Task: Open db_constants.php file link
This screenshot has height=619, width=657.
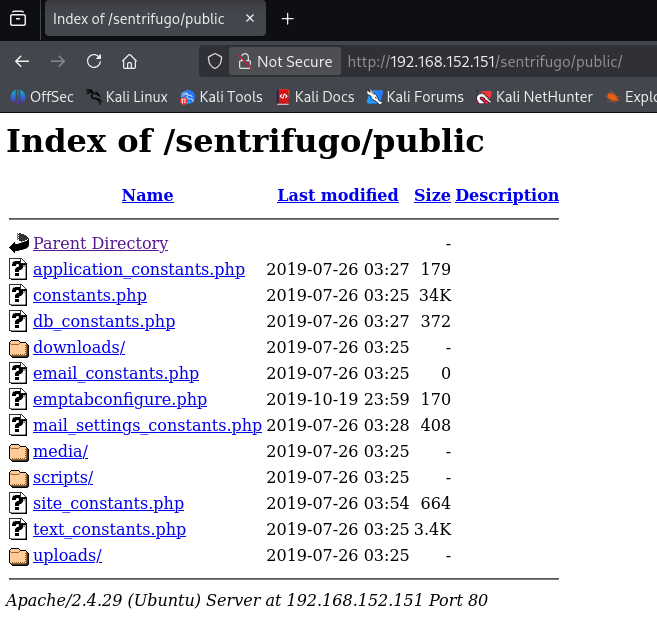Action: point(104,321)
